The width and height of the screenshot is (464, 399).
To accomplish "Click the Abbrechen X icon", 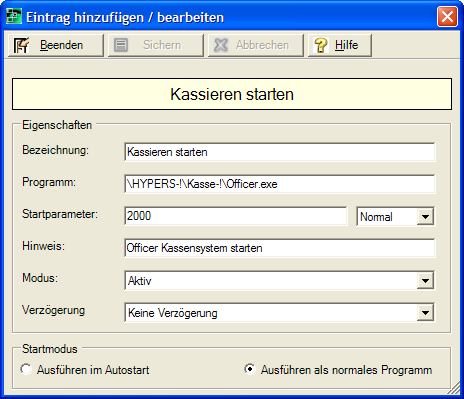I will pyautogui.click(x=221, y=45).
